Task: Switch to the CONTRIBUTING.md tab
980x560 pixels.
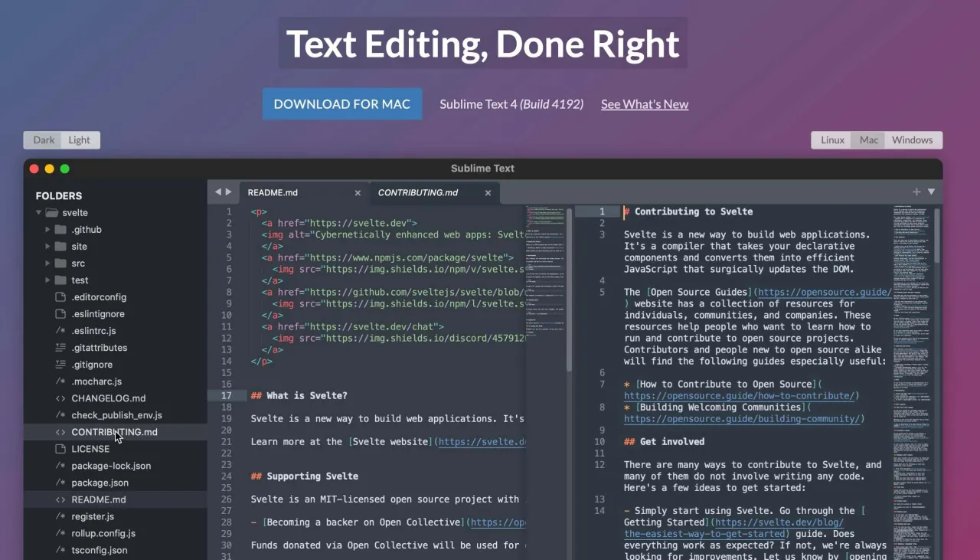Action: tap(418, 193)
